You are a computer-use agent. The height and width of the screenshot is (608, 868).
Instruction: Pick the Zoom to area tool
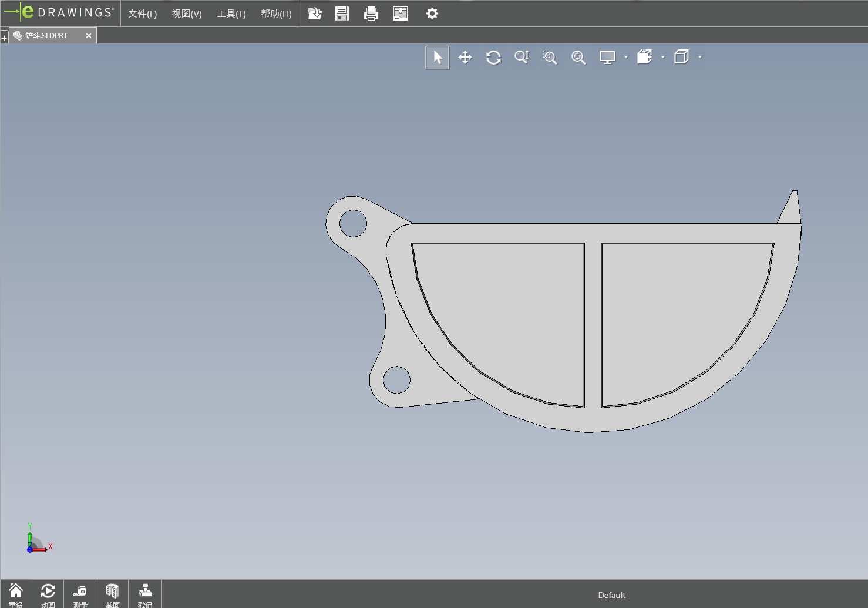pyautogui.click(x=550, y=58)
